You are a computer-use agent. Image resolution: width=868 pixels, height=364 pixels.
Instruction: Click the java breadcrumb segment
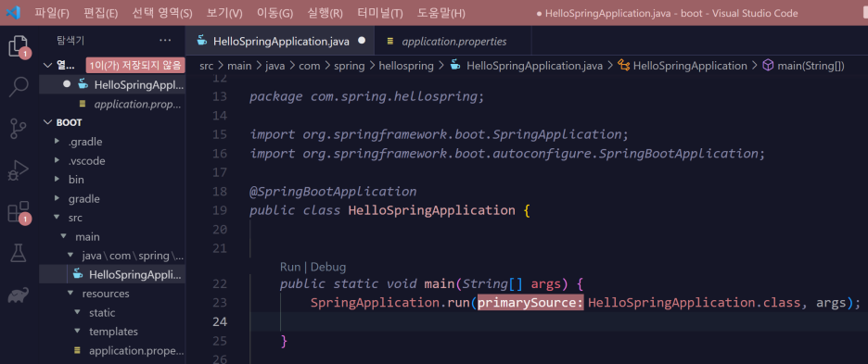point(274,65)
